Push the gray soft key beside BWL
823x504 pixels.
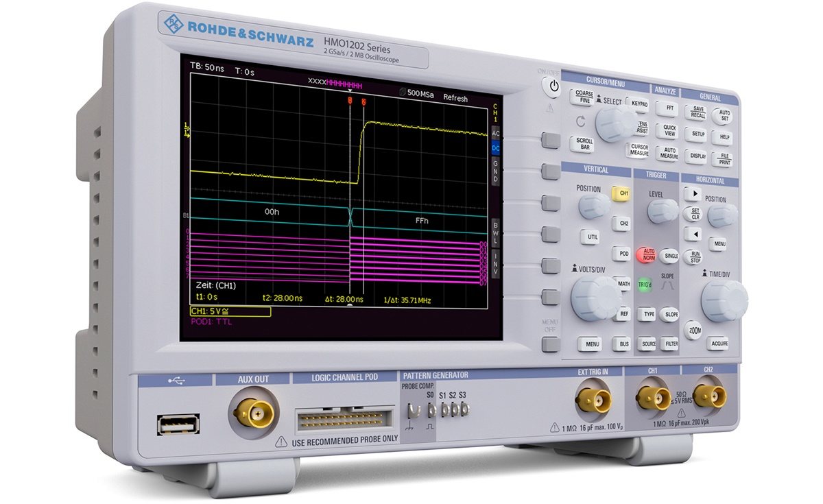(551, 234)
